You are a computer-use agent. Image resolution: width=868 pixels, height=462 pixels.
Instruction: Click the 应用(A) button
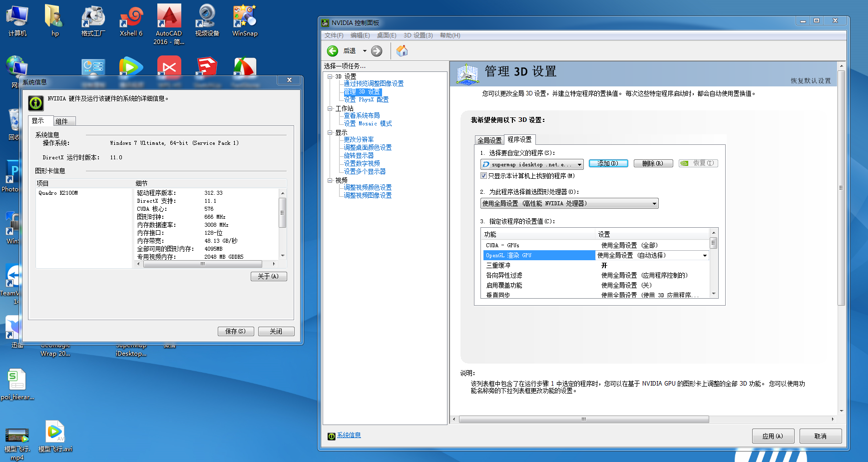click(773, 436)
